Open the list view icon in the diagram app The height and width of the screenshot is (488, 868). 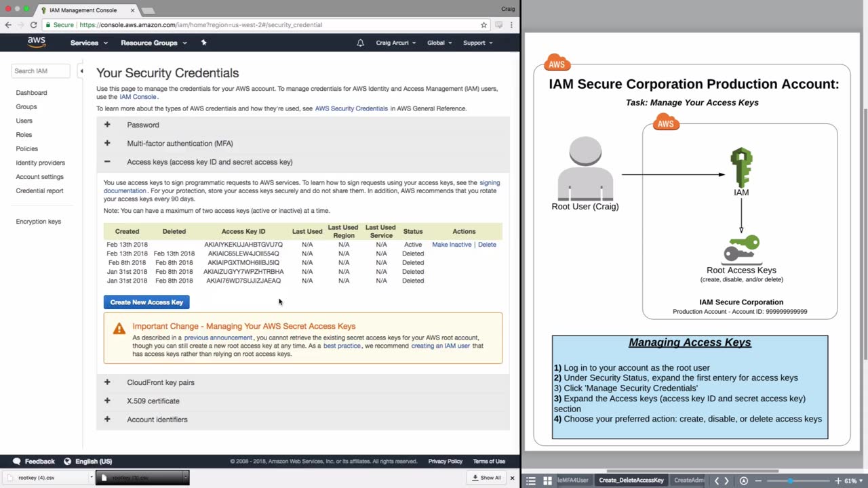[531, 481]
